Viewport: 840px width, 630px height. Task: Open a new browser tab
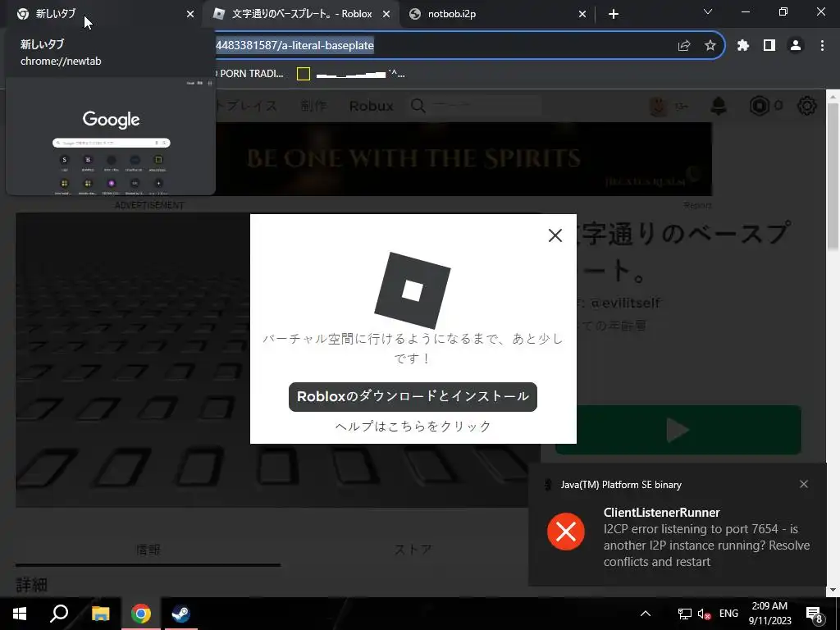(614, 14)
